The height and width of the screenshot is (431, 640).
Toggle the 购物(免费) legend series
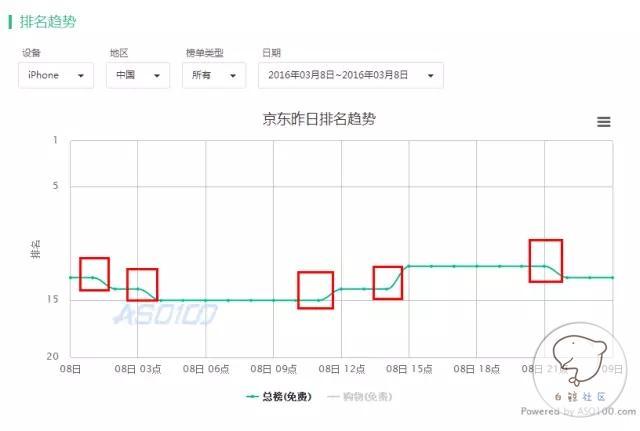tap(360, 396)
